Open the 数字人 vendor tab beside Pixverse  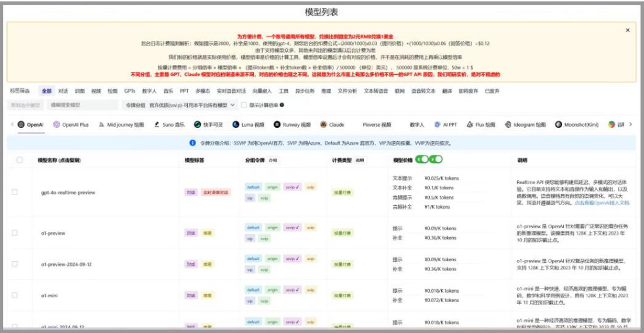coord(417,124)
